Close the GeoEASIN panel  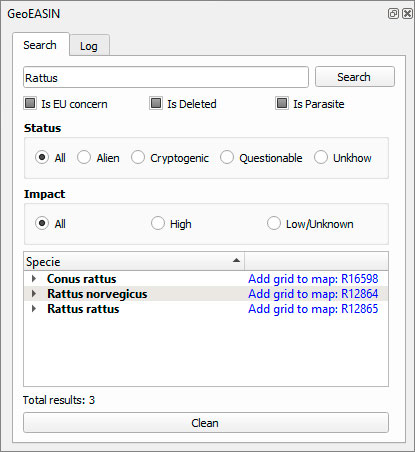[407, 14]
